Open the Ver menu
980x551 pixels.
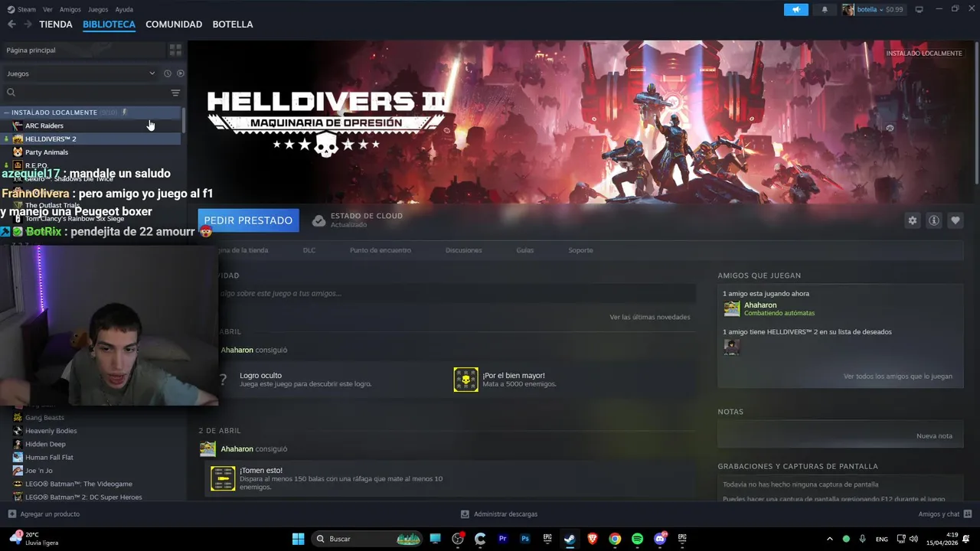point(48,9)
